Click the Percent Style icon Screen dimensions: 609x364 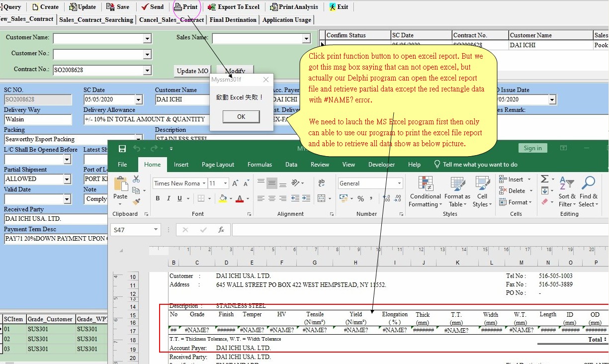tap(360, 198)
